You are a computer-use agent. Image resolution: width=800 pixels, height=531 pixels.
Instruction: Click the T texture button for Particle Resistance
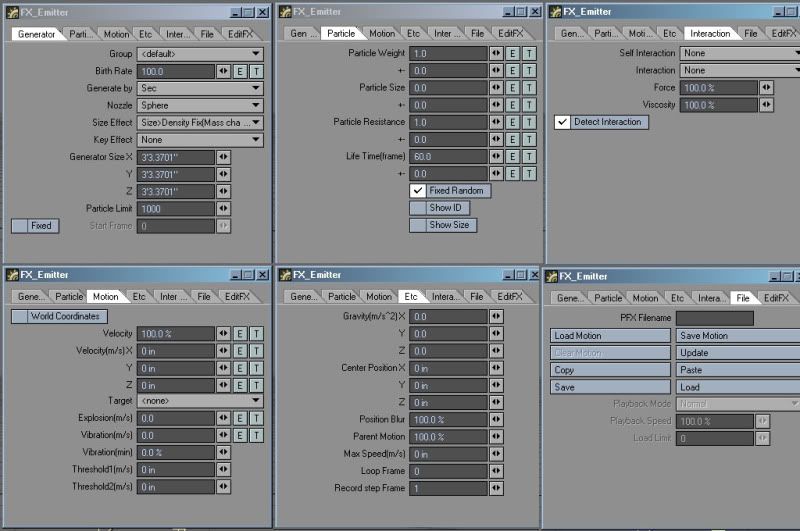point(529,122)
